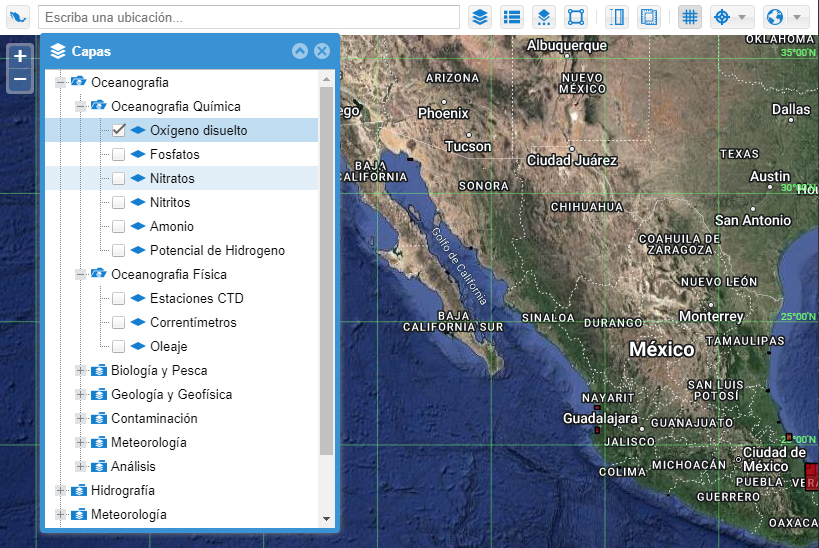Click the globe basemap icon
The image size is (819, 548).
(x=774, y=17)
